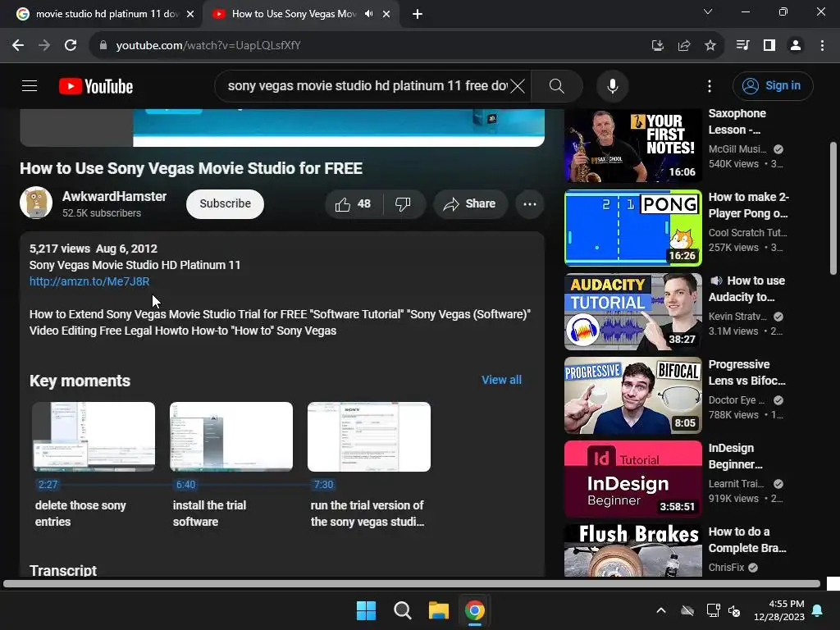
Task: Bookmark this page with the star icon
Action: tap(710, 45)
